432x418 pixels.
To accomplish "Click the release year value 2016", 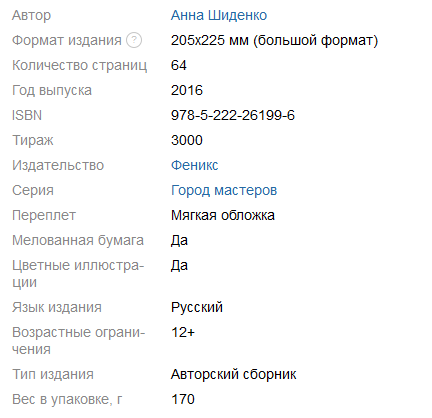I will 187,90.
